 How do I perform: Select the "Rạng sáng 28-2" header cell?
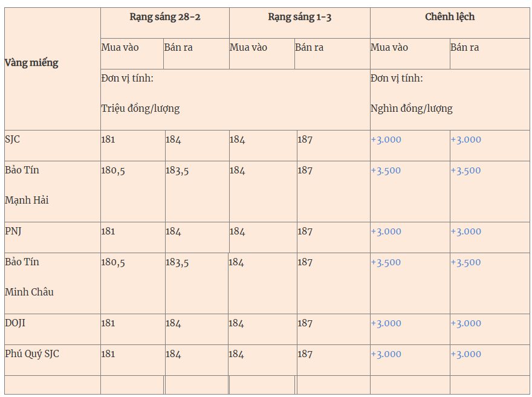tap(165, 17)
